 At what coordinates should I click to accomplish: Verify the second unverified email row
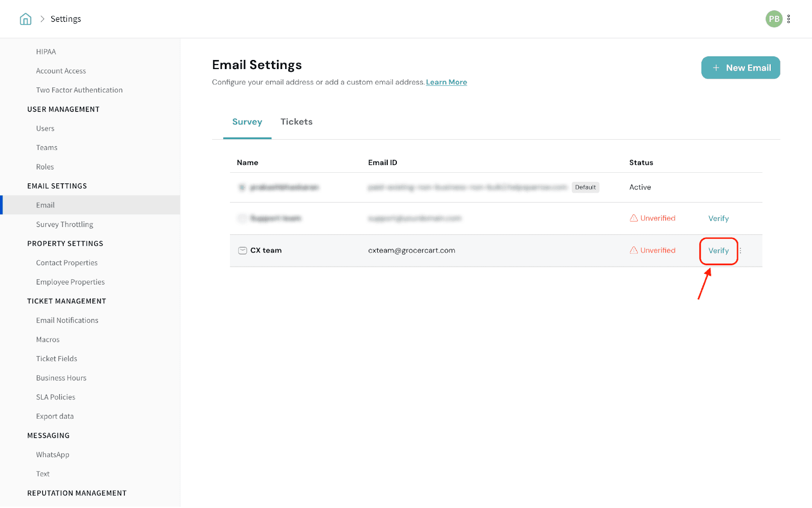point(718,218)
